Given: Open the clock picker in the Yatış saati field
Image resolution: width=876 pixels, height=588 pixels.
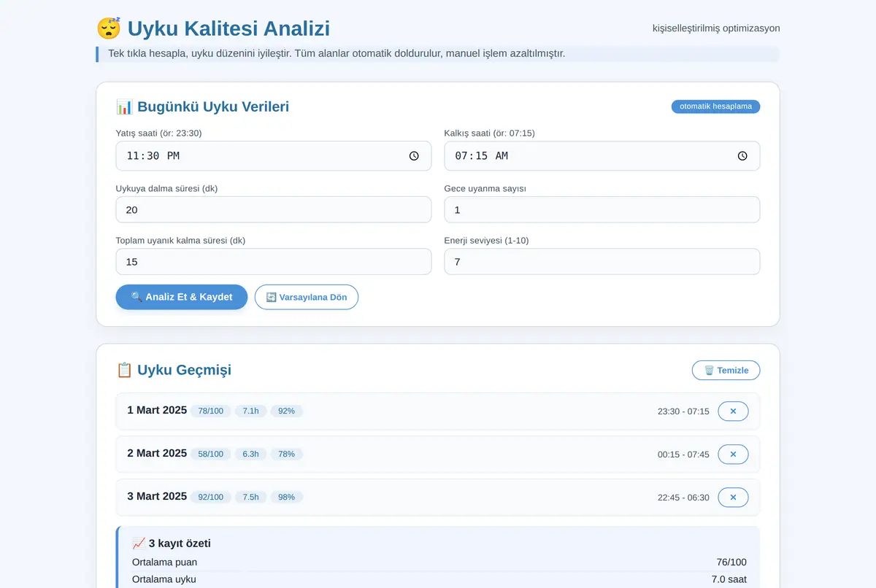Looking at the screenshot, I should 414,156.
